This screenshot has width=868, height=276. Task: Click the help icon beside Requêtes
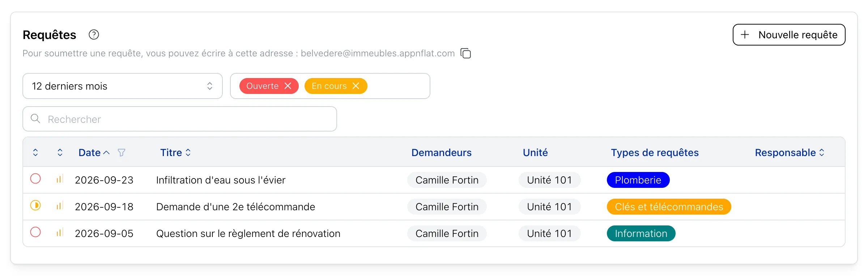(x=94, y=35)
